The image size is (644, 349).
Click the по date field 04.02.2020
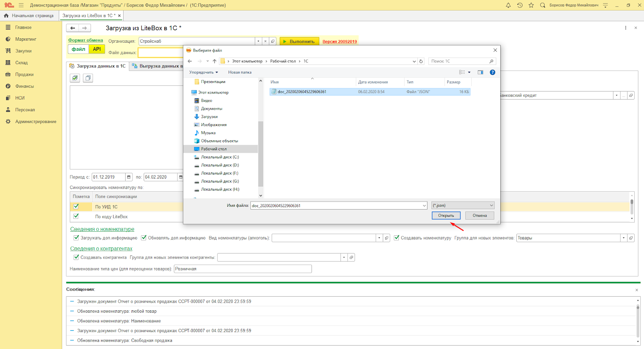pyautogui.click(x=161, y=177)
